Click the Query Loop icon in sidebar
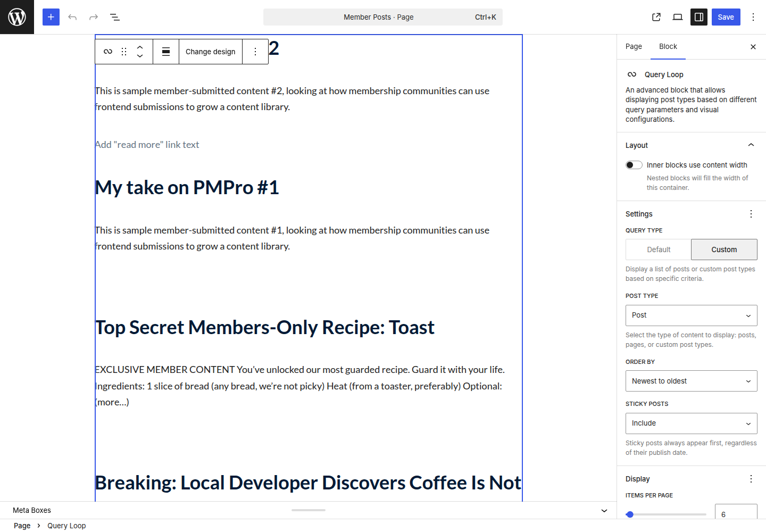The image size is (766, 532). pos(632,74)
